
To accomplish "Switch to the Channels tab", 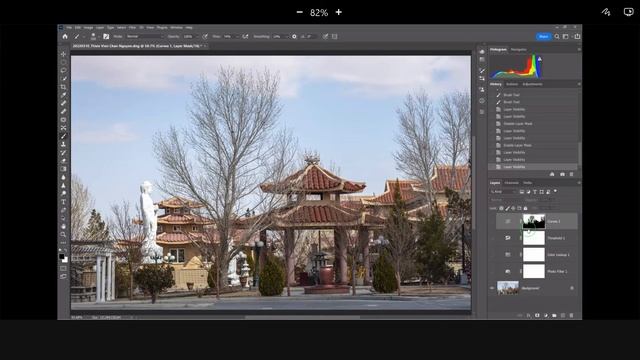I will 511,182.
